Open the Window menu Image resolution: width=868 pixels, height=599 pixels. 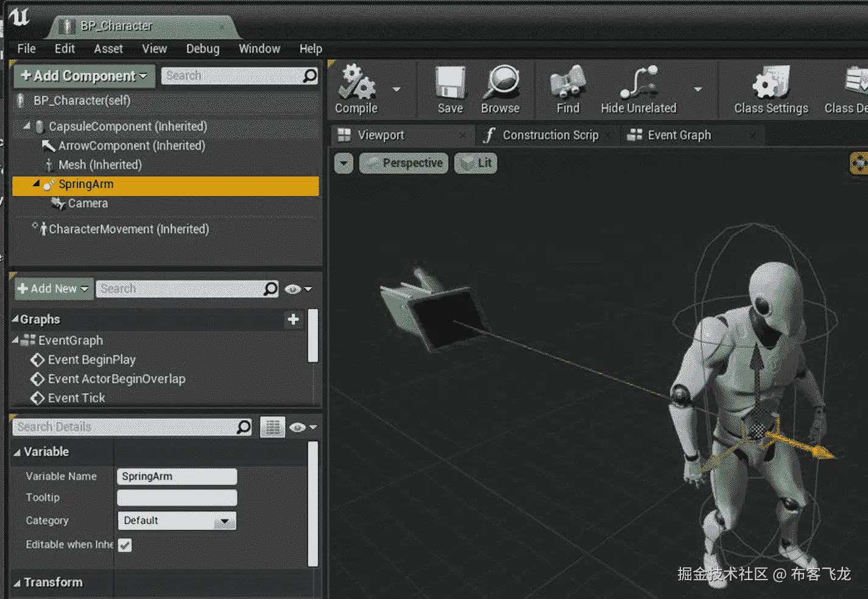point(259,49)
